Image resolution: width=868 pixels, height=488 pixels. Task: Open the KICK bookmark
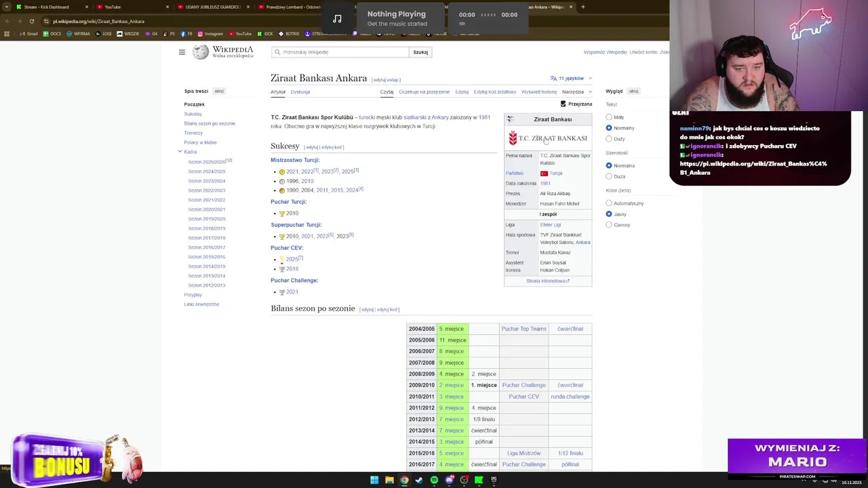click(265, 34)
